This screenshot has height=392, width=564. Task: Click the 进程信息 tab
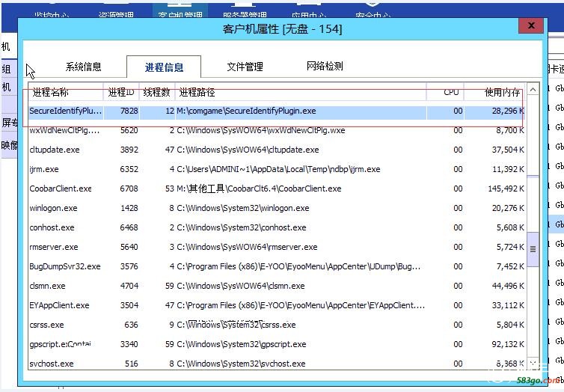164,67
